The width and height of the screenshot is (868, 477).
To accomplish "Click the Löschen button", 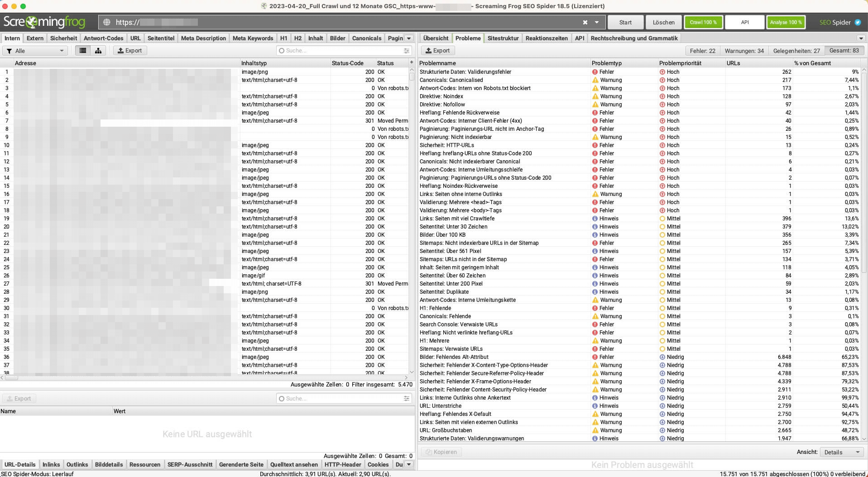I will coord(663,22).
